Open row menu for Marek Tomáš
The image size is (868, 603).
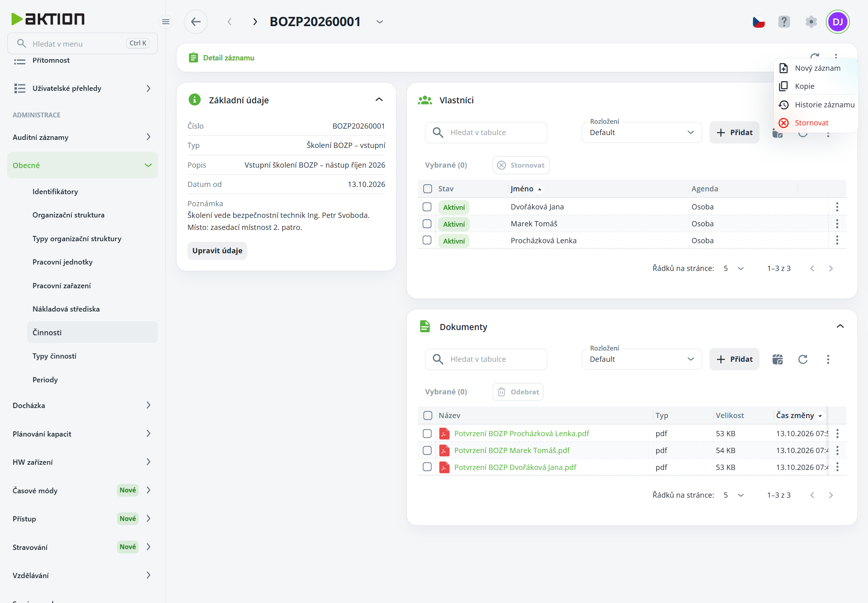837,224
